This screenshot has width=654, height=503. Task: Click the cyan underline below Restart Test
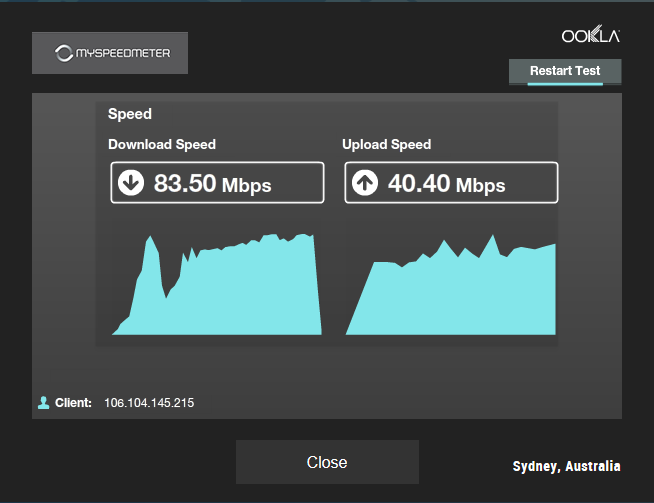565,84
